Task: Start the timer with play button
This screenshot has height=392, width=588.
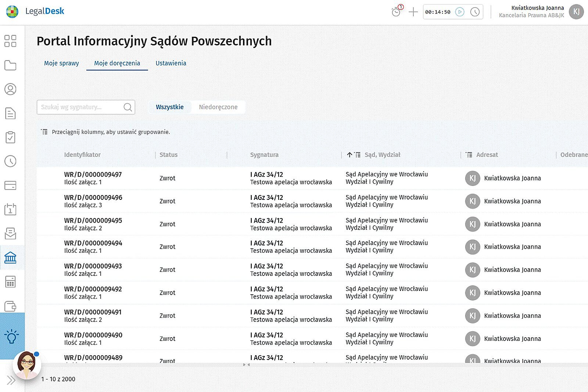Action: point(459,12)
